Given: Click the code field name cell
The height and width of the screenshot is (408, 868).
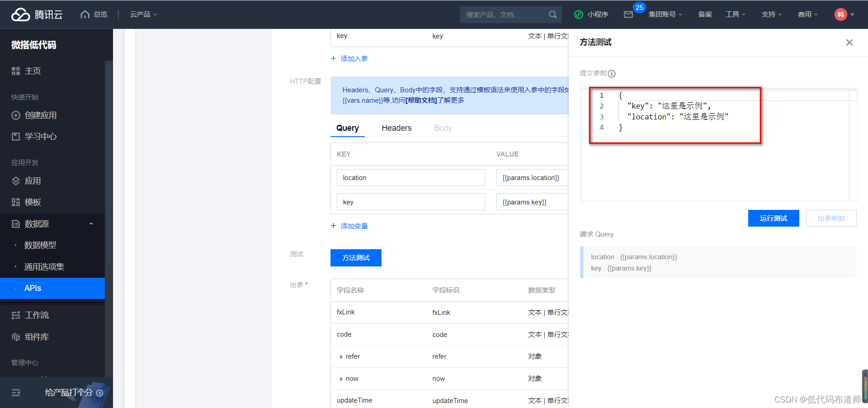Looking at the screenshot, I should [344, 334].
